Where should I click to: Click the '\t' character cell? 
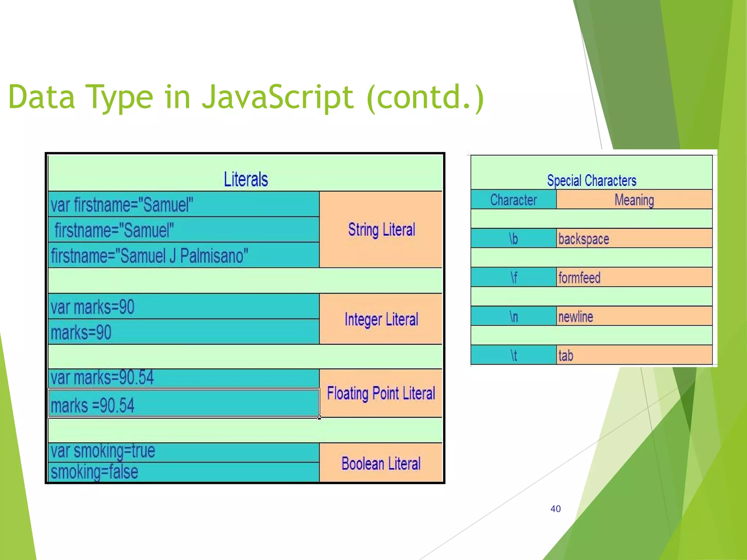(x=514, y=355)
